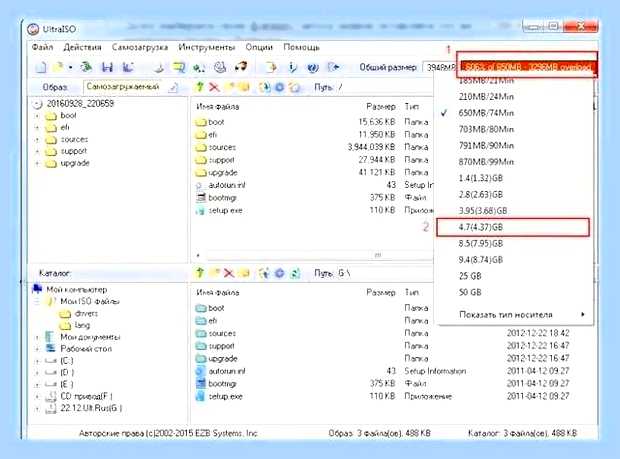This screenshot has width=620, height=459.
Task: Click the disc icon of 20160928_220659 root
Action: 37,104
